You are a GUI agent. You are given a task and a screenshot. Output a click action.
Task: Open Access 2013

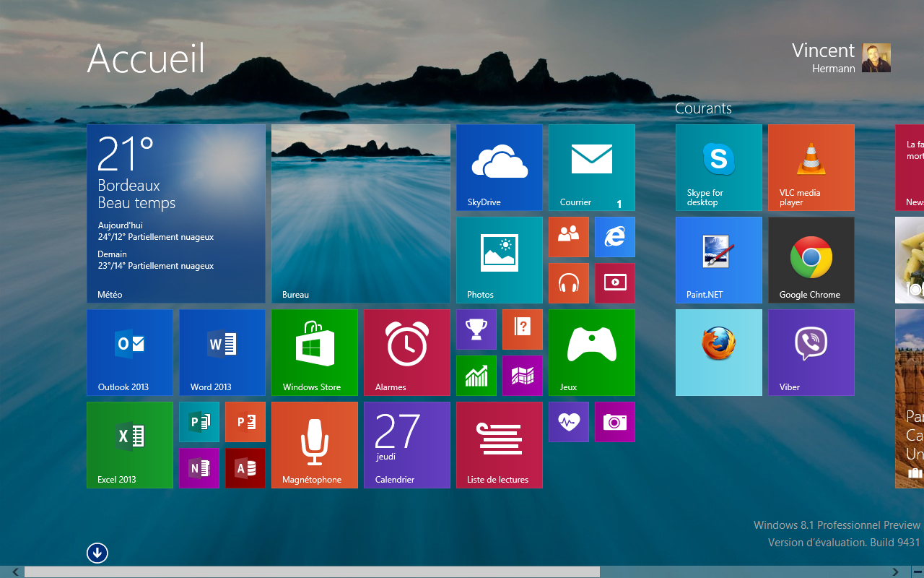[245, 468]
